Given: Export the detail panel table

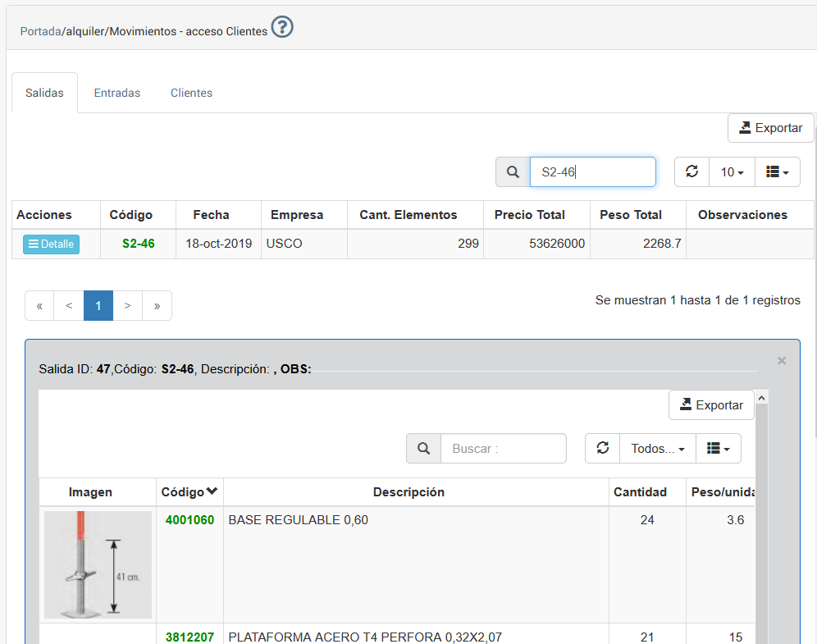Looking at the screenshot, I should pyautogui.click(x=710, y=405).
